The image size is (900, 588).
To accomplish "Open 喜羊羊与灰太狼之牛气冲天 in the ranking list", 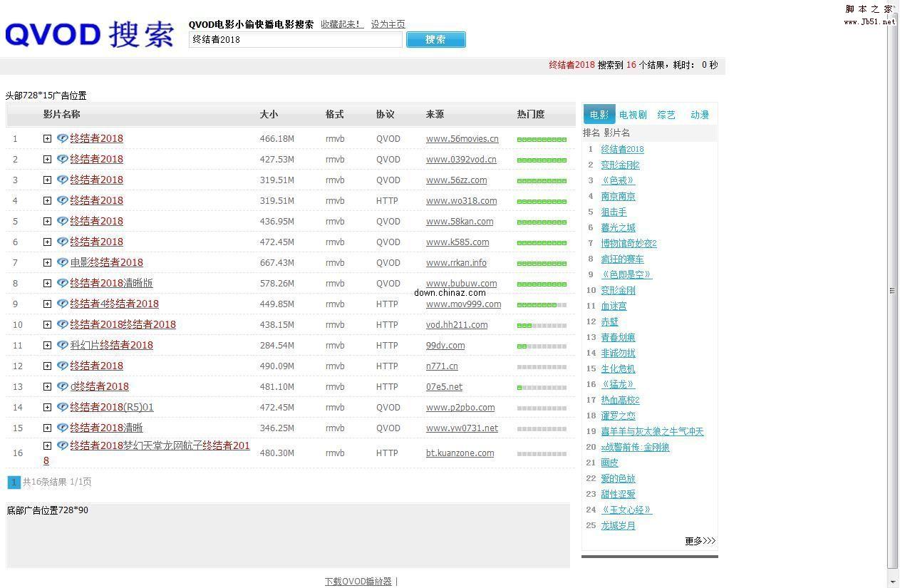I will click(x=652, y=431).
